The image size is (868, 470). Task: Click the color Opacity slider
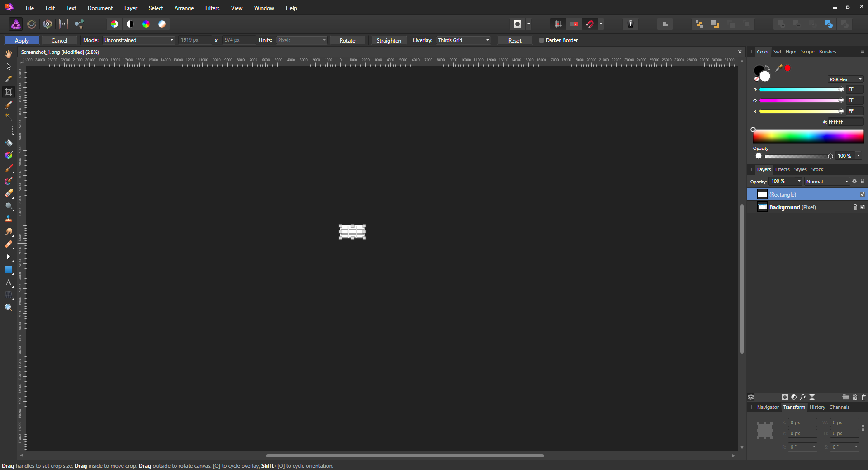798,156
